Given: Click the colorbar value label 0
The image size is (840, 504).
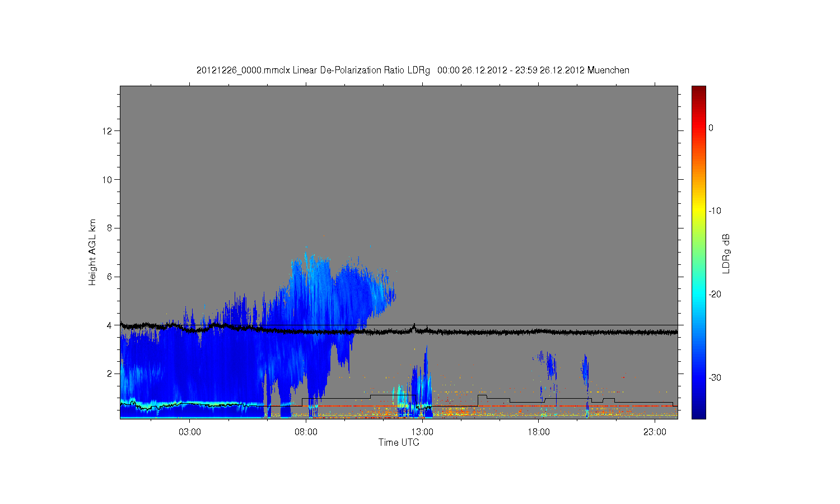Looking at the screenshot, I should [711, 128].
